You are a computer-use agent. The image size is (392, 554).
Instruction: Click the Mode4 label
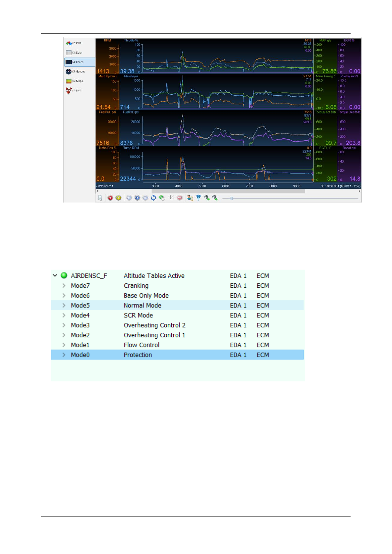pos(80,315)
